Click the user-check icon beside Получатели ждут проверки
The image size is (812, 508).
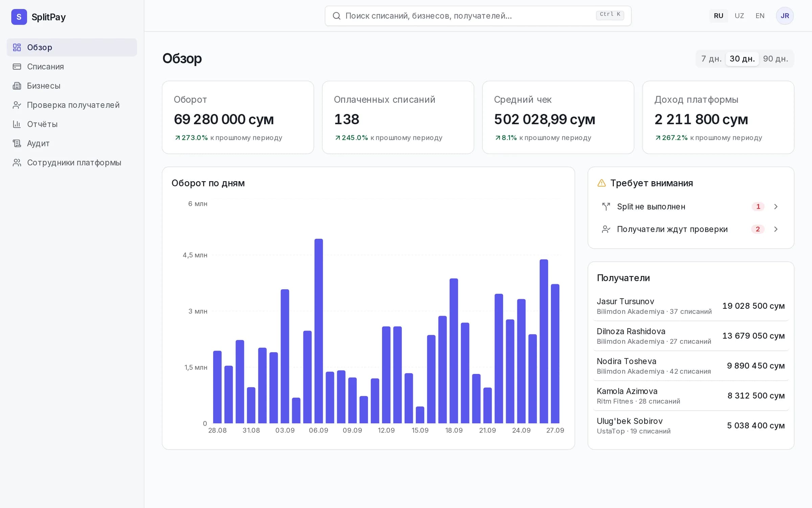tap(606, 229)
